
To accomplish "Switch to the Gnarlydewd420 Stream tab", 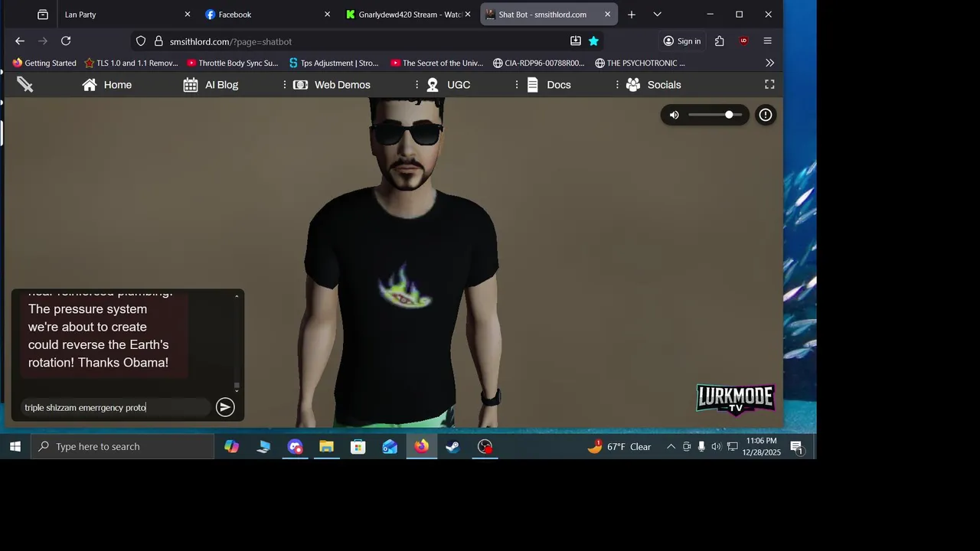I will click(x=408, y=15).
